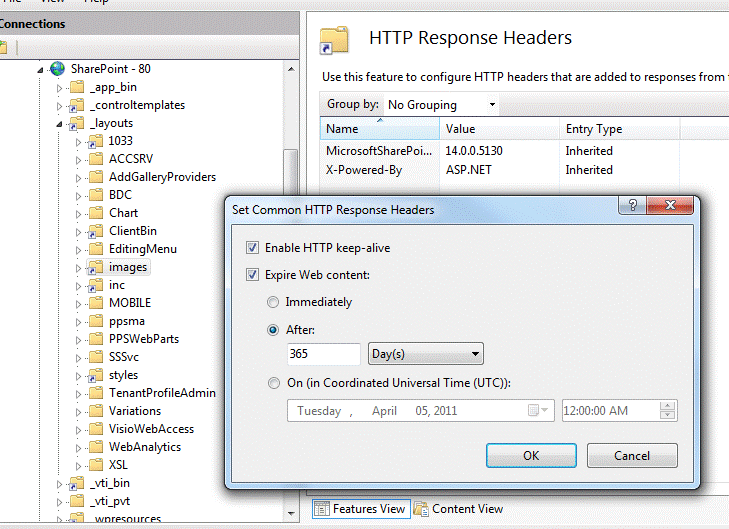729x529 pixels.
Task: Collapse the _layouts tree node
Action: [x=59, y=124]
